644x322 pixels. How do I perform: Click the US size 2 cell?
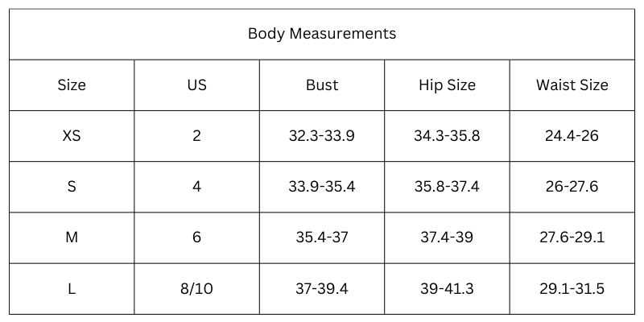(x=196, y=136)
